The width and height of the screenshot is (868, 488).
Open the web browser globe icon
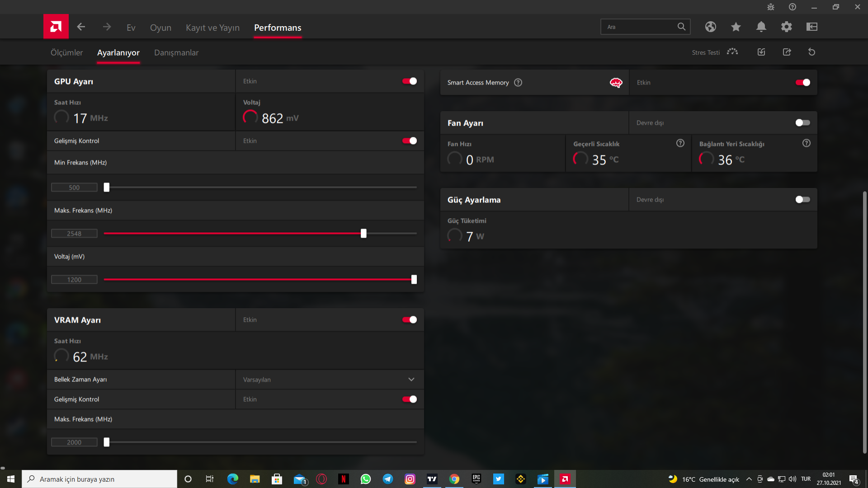(710, 27)
